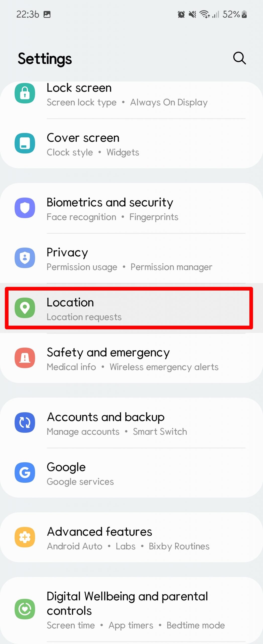Open the highlighted Location entry
The width and height of the screenshot is (263, 644).
[x=129, y=308]
